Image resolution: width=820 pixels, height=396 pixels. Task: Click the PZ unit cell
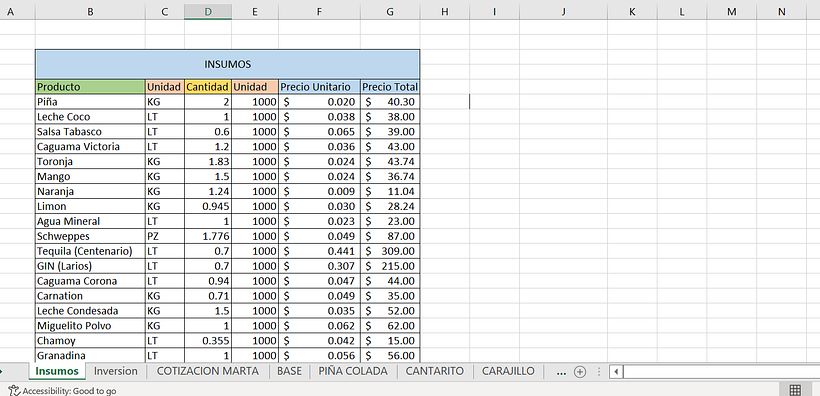[165, 236]
